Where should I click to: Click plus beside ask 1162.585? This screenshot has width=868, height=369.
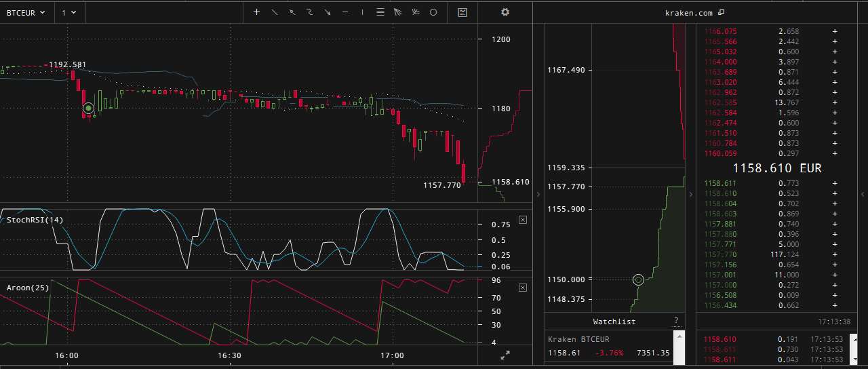(835, 102)
